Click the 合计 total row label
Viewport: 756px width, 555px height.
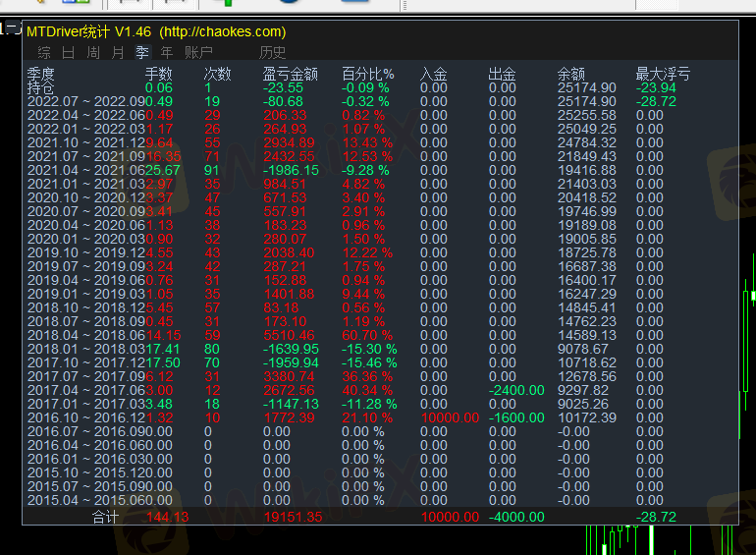[x=105, y=517]
